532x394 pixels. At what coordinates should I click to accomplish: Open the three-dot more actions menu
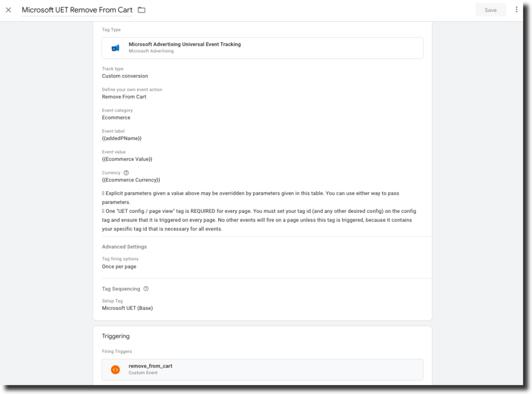[x=516, y=10]
